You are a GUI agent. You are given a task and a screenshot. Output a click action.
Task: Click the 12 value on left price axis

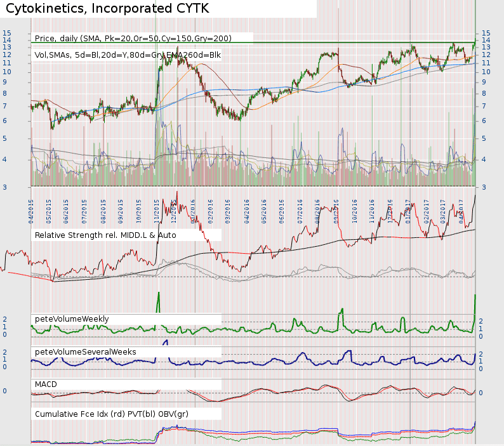point(7,55)
